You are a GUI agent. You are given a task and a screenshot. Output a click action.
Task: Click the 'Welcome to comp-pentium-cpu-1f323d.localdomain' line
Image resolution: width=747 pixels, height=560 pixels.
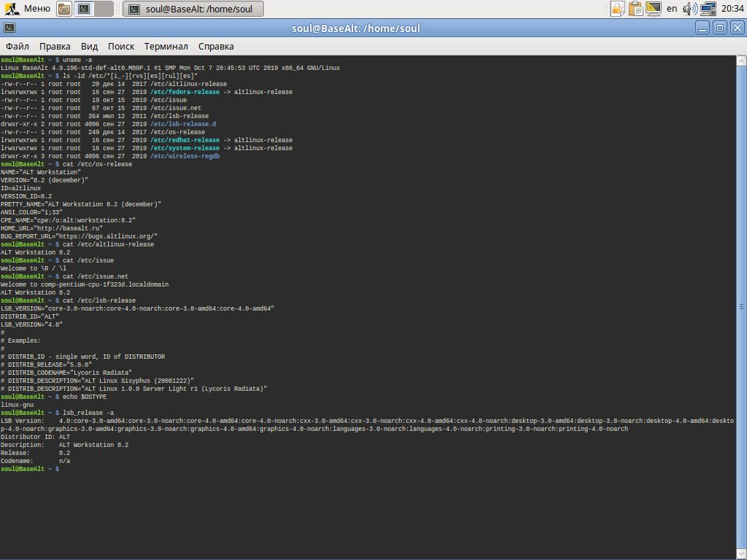[85, 285]
